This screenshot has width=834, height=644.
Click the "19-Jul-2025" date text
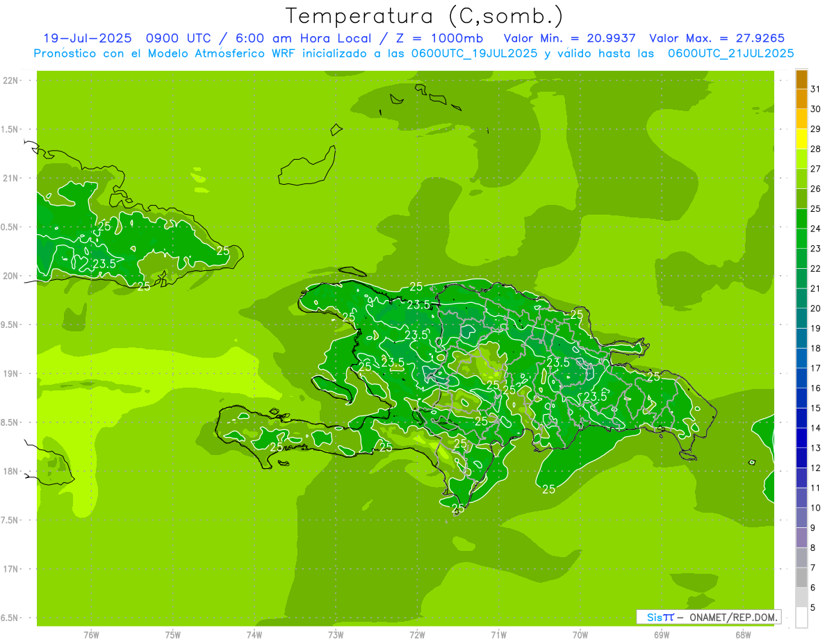pyautogui.click(x=87, y=38)
